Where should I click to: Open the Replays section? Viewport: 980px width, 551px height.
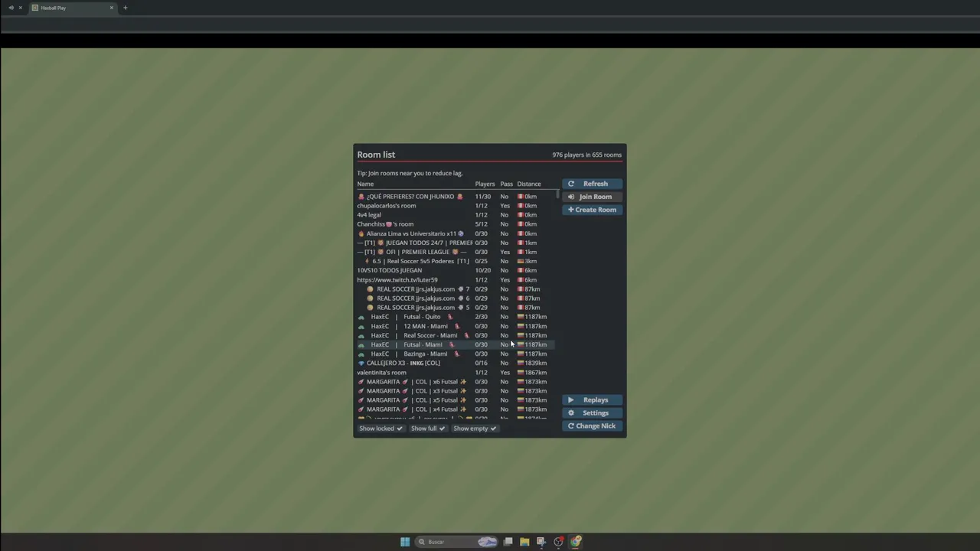point(592,400)
